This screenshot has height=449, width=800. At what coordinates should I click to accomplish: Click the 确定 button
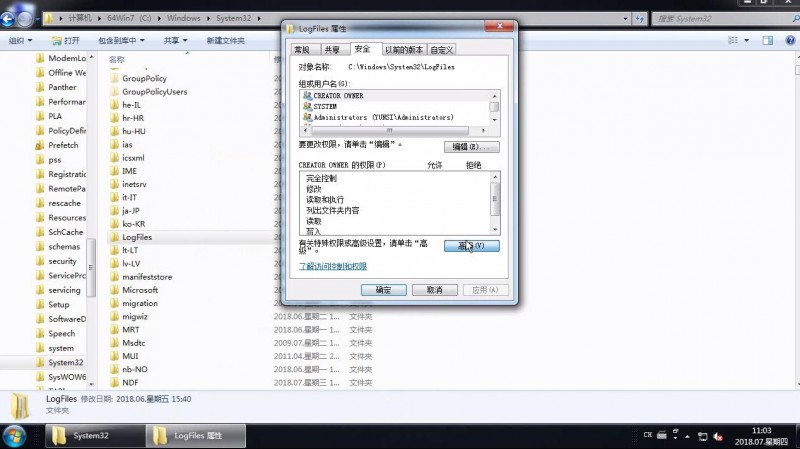coord(384,290)
